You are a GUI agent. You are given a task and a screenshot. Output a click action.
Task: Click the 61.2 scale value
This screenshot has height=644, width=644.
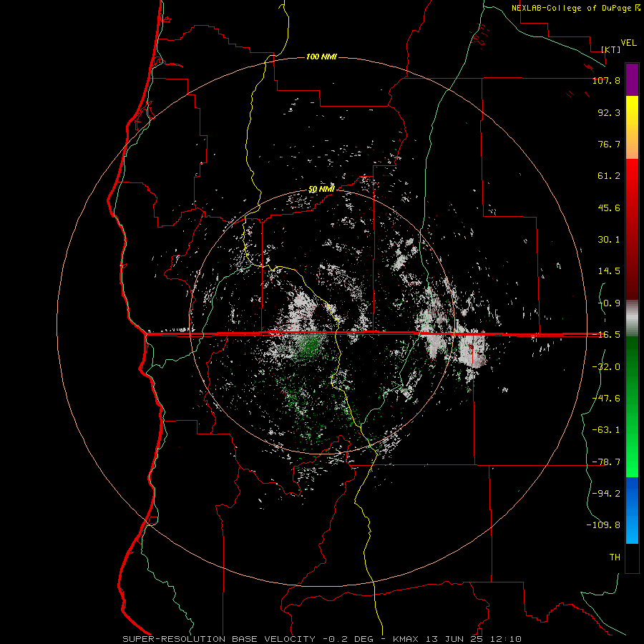pyautogui.click(x=609, y=176)
